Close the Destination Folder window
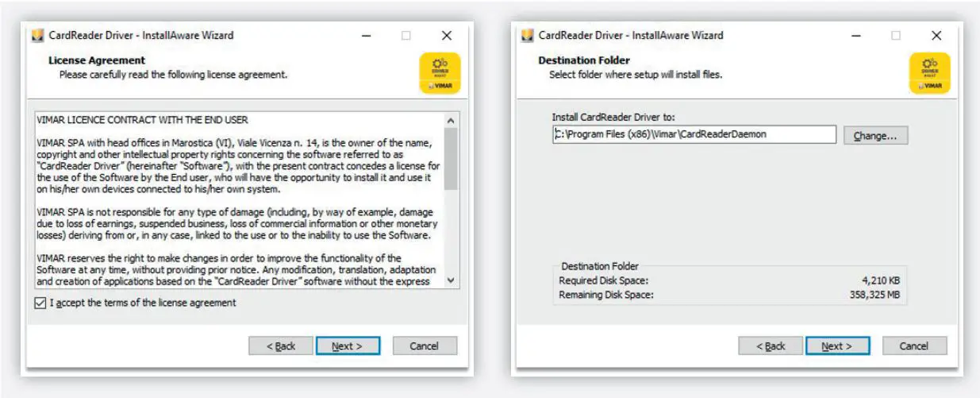Image resolution: width=980 pixels, height=398 pixels. pos(936,36)
